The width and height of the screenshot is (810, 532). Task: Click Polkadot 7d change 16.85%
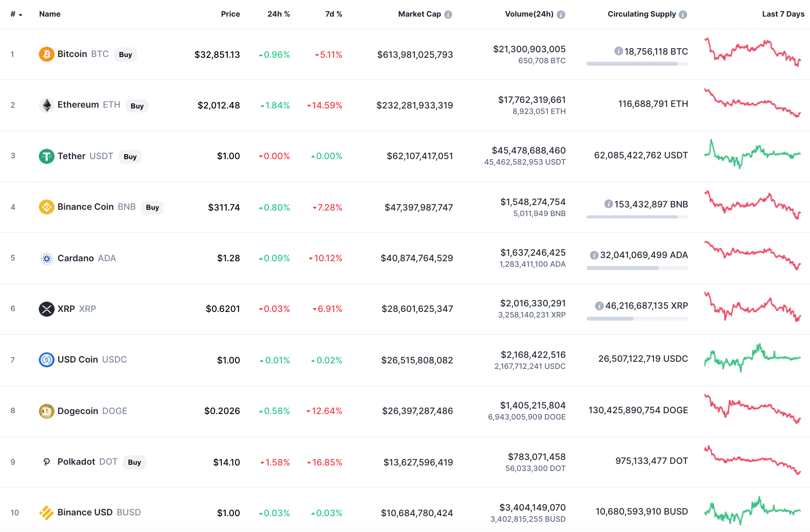[325, 462]
